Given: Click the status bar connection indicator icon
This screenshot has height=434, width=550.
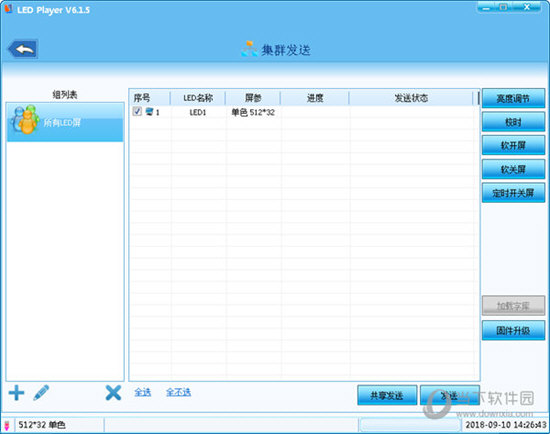Looking at the screenshot, I should click(7, 425).
